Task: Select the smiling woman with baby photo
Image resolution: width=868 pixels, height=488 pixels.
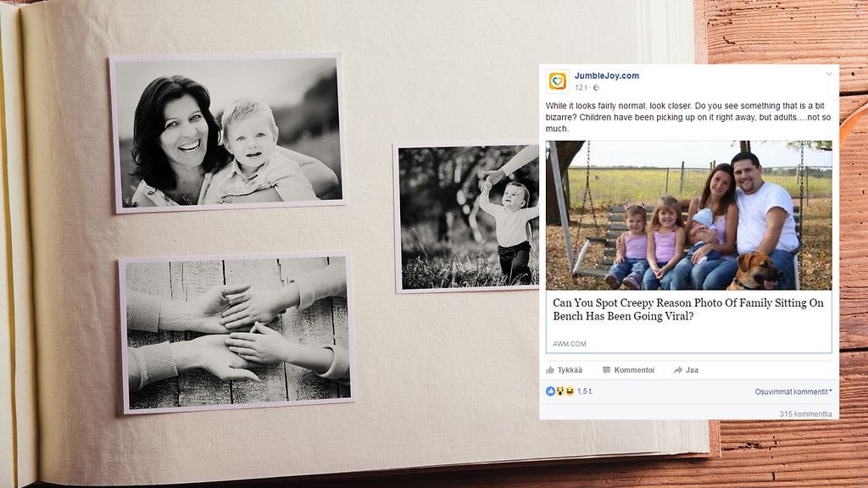Action: [x=227, y=133]
